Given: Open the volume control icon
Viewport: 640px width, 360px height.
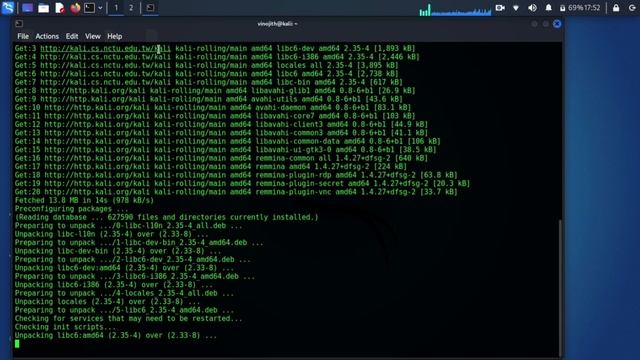Looking at the screenshot, I should pos(532,8).
